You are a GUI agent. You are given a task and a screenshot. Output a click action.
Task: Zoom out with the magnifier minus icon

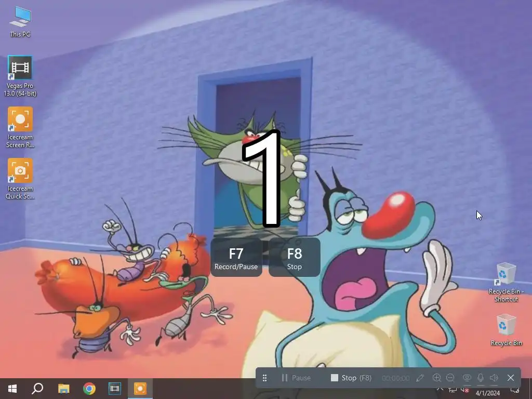tap(450, 378)
